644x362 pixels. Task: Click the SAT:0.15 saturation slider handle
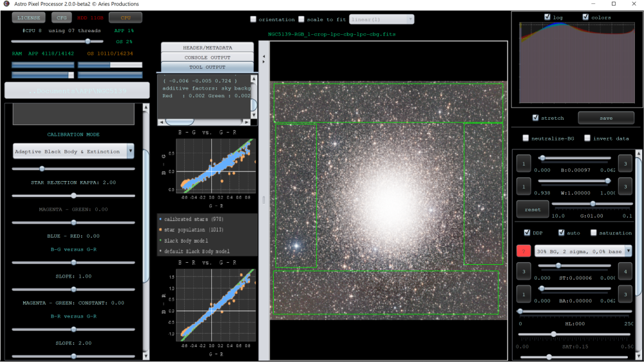pyautogui.click(x=554, y=334)
